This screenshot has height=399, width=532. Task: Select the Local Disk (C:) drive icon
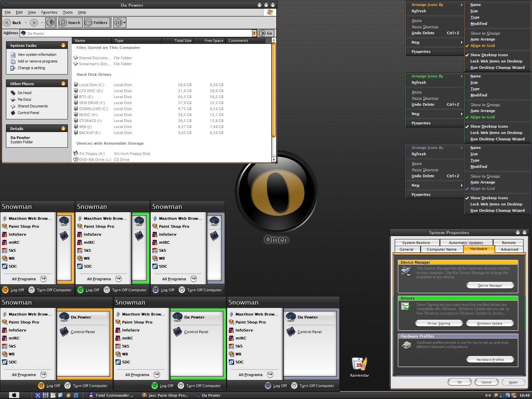click(x=76, y=85)
